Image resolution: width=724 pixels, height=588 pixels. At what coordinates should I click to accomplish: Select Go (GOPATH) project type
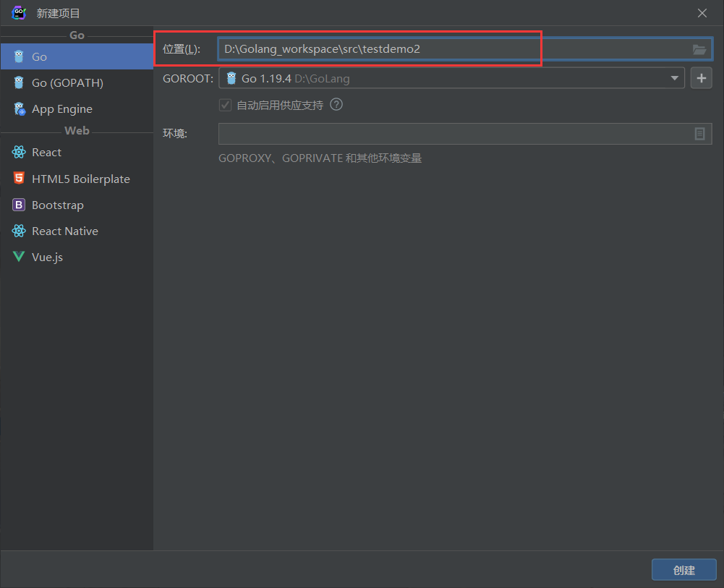pos(67,83)
